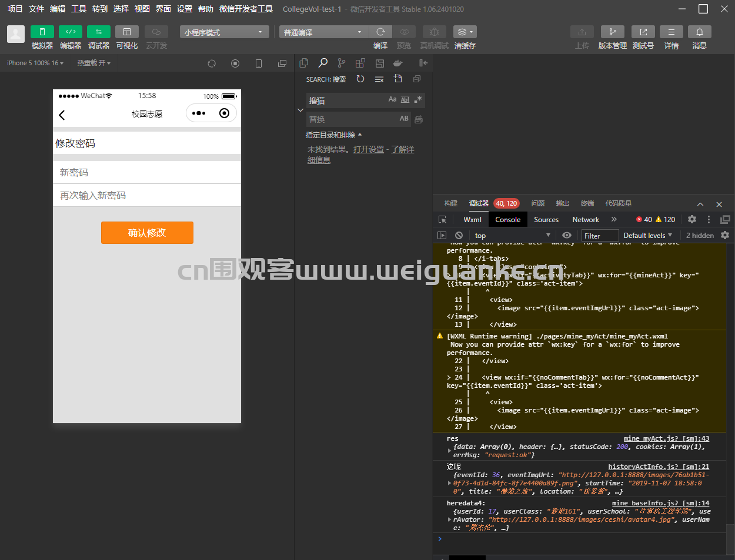Screen dimensions: 735x560
Task: Open the iPhone 5 device dropdown
Action: pos(35,63)
